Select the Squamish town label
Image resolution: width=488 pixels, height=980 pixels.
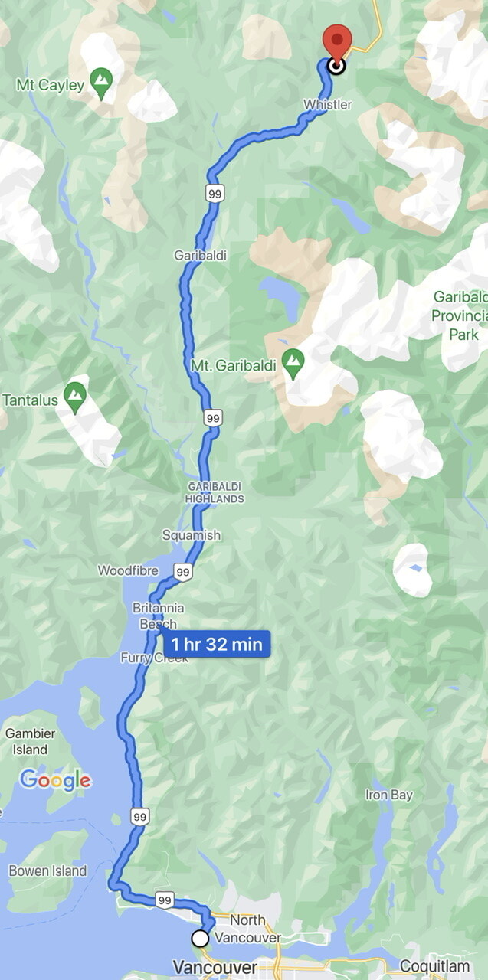(x=192, y=535)
